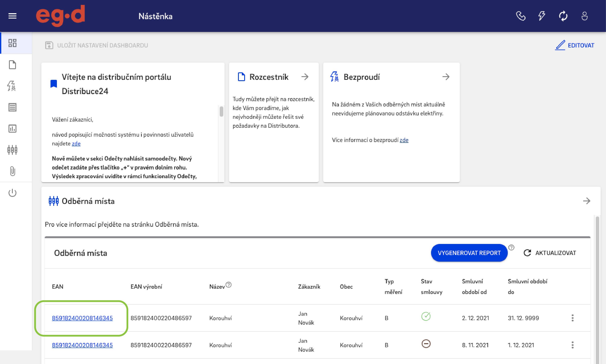This screenshot has height=364, width=606.
Task: Open the power outage sidebar icon
Action: tap(12, 86)
